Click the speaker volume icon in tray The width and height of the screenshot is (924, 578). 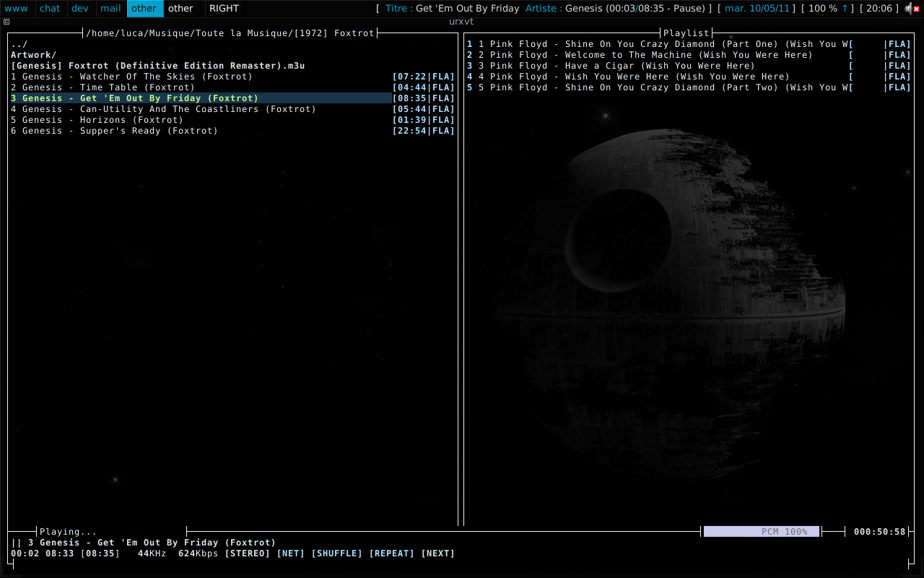click(907, 9)
